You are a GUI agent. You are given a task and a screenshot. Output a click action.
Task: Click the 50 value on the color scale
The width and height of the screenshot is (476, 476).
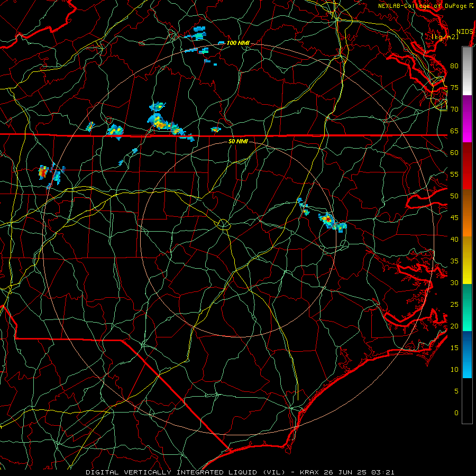454,196
